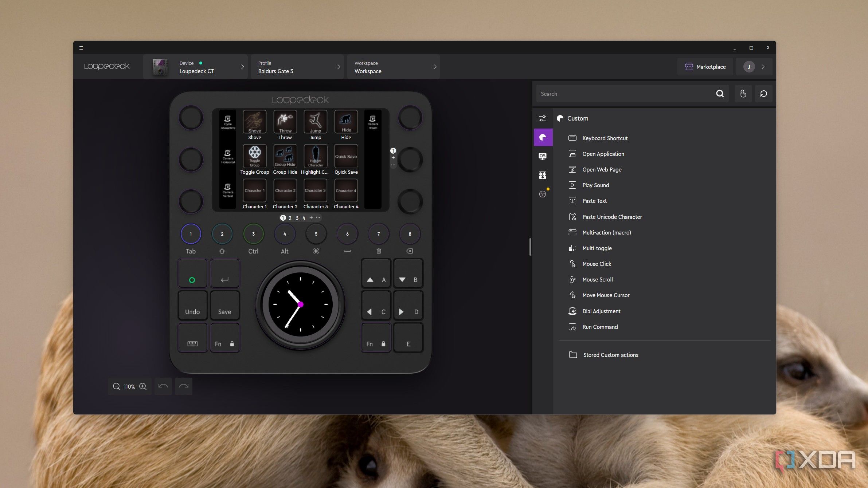Click the Character 1 touch button
The height and width of the screenshot is (488, 868).
254,190
